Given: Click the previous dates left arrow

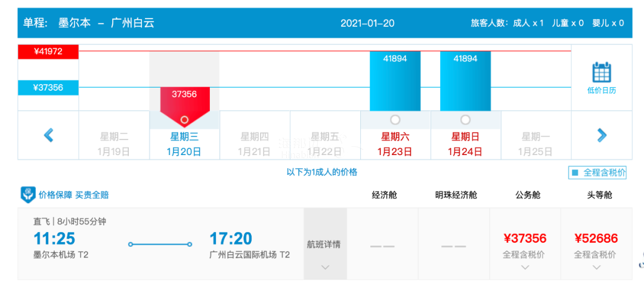Looking at the screenshot, I should [48, 135].
